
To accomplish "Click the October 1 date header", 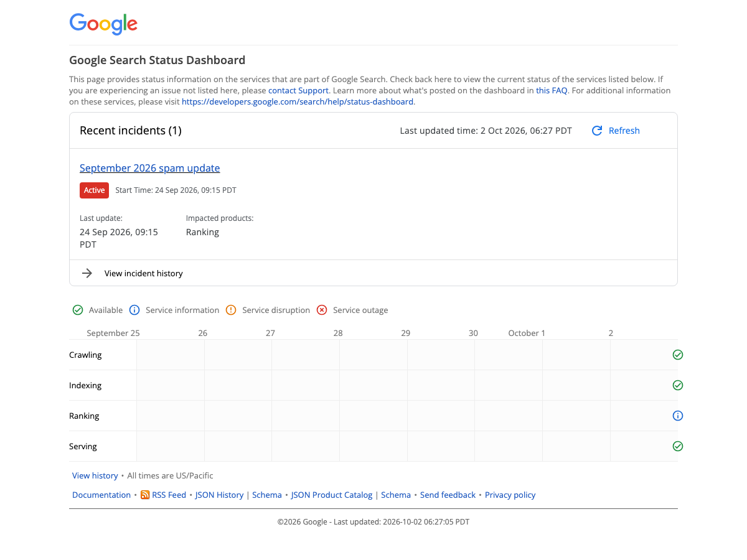I will click(527, 333).
